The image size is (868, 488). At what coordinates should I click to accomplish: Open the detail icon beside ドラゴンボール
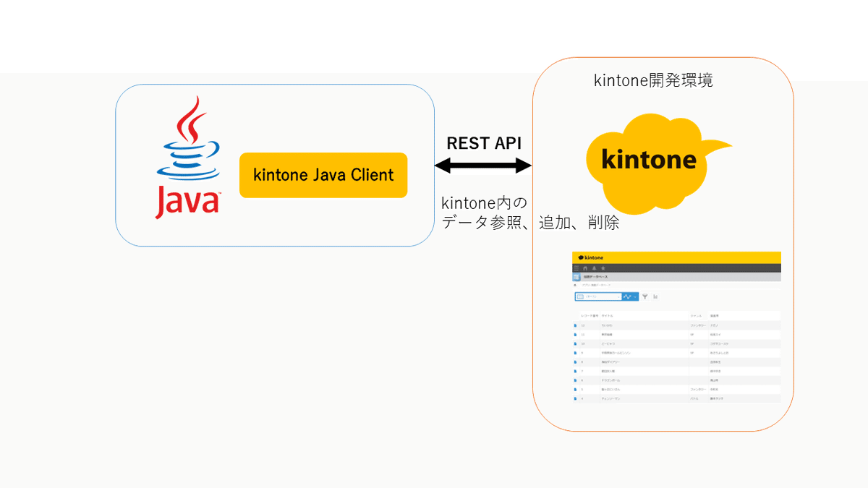tap(575, 380)
